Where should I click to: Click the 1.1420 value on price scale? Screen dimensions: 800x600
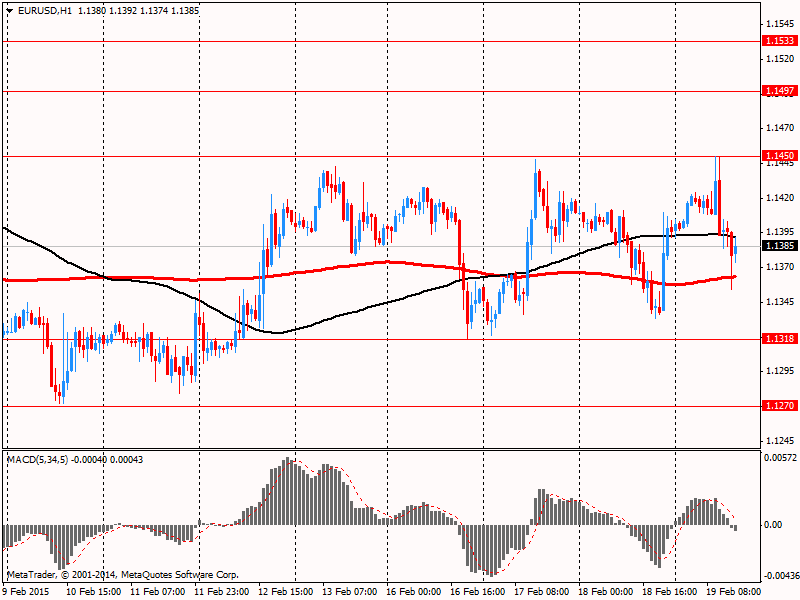[780, 199]
